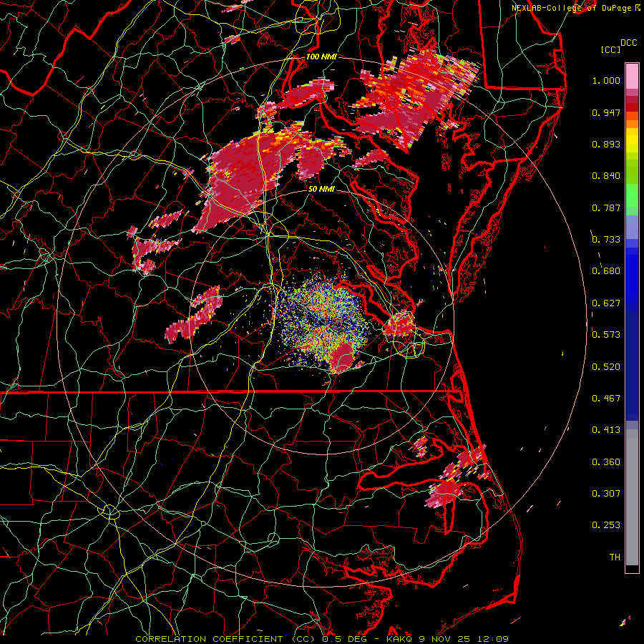The height and width of the screenshot is (644, 644).
Task: Select the 1.000 value on the scale
Action: click(x=606, y=80)
